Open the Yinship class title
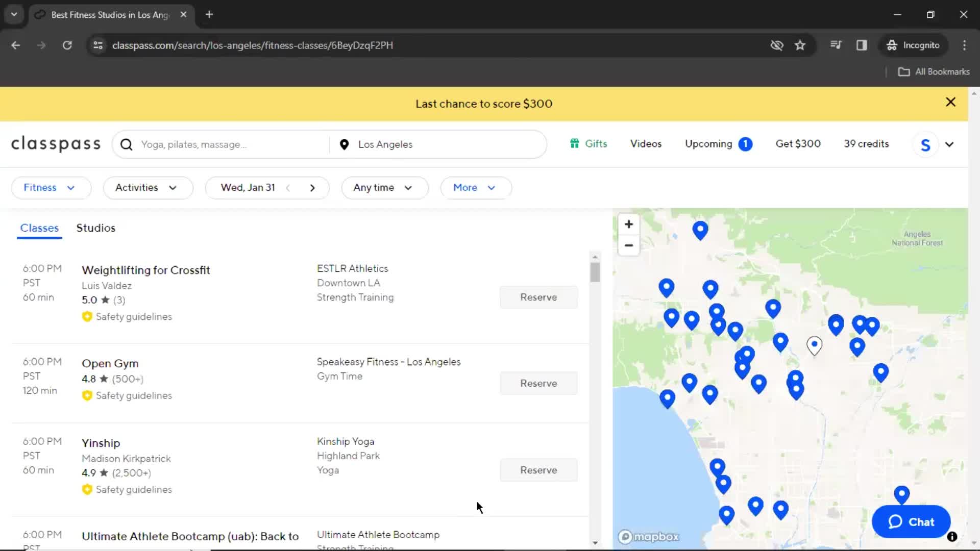Viewport: 980px width, 551px height. coord(101,443)
